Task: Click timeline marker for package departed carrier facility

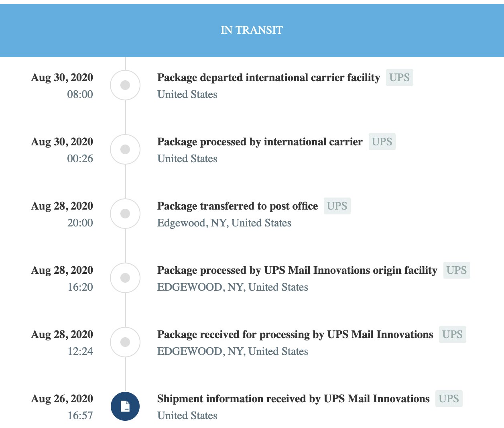Action: pyautogui.click(x=125, y=85)
